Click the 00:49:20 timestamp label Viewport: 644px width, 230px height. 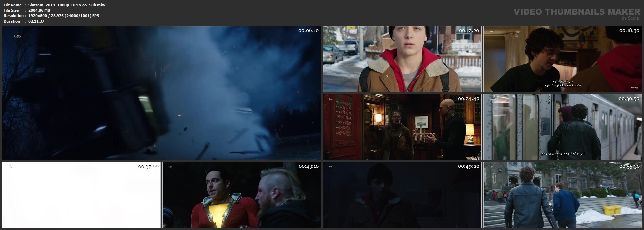[x=469, y=166]
